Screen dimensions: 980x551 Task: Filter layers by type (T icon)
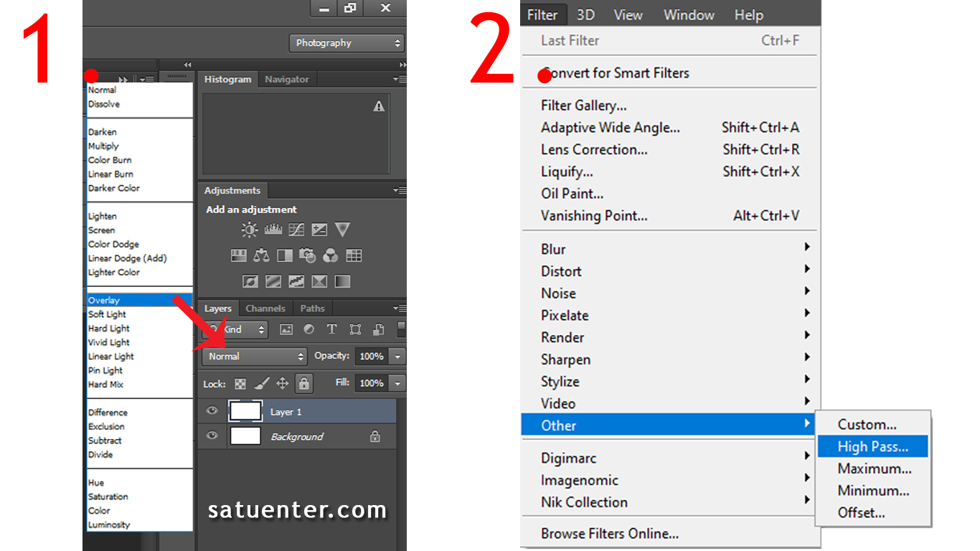331,329
